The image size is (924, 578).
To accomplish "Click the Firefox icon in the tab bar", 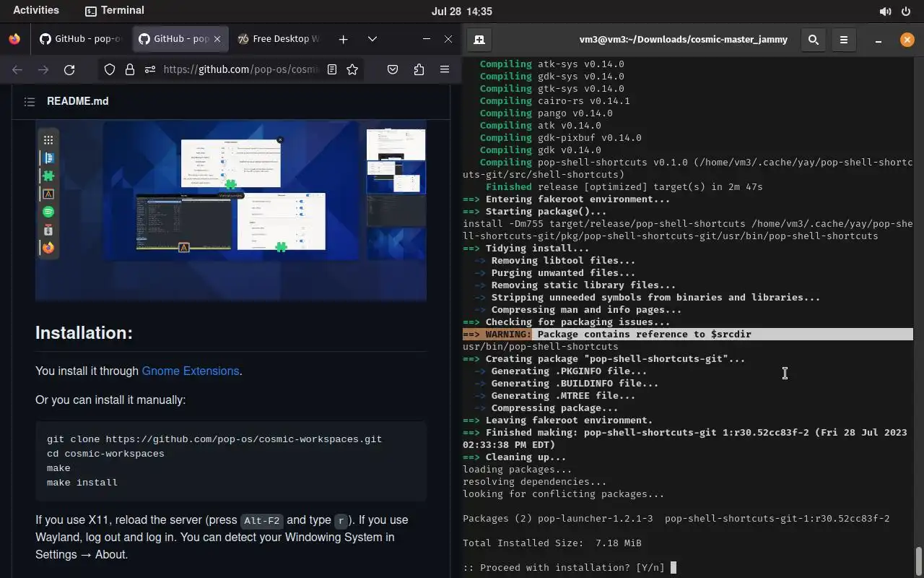I will (x=14, y=39).
